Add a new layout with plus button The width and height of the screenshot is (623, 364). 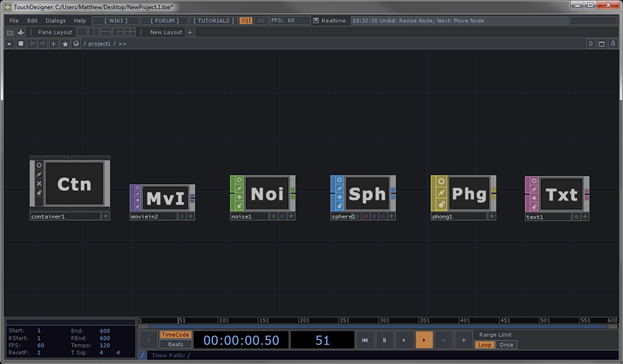(x=190, y=33)
